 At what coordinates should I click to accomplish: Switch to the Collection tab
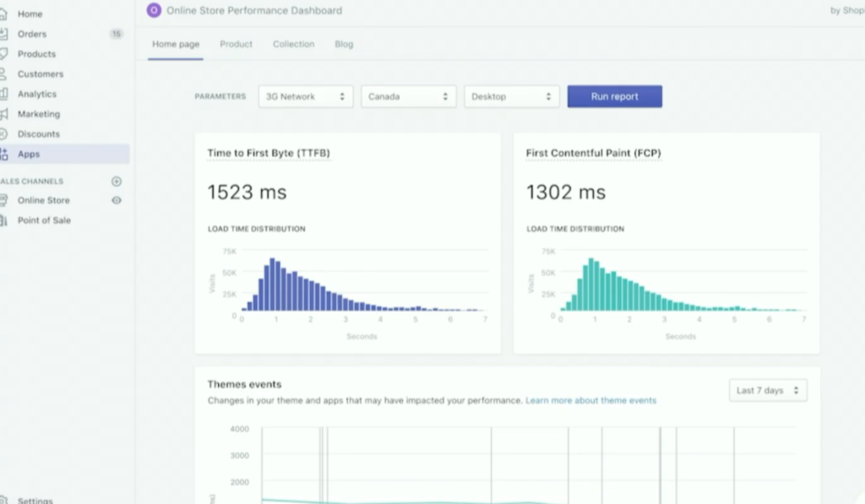(x=293, y=44)
